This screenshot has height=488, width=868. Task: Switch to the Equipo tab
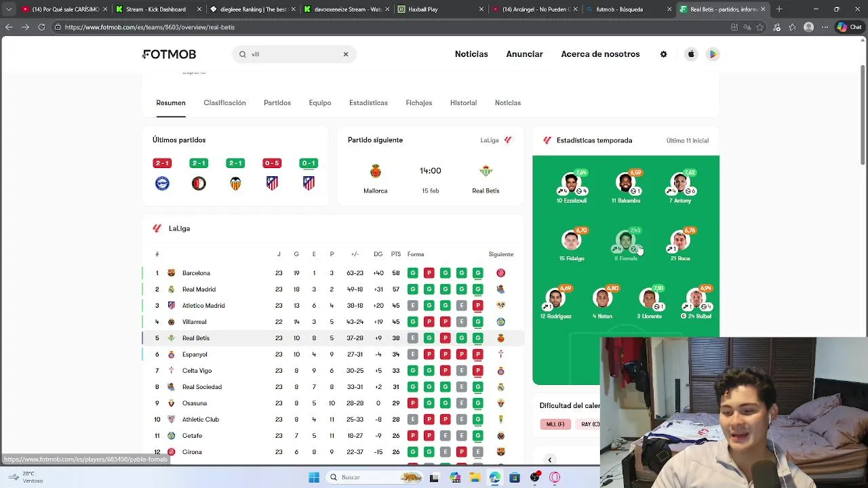[x=320, y=103]
